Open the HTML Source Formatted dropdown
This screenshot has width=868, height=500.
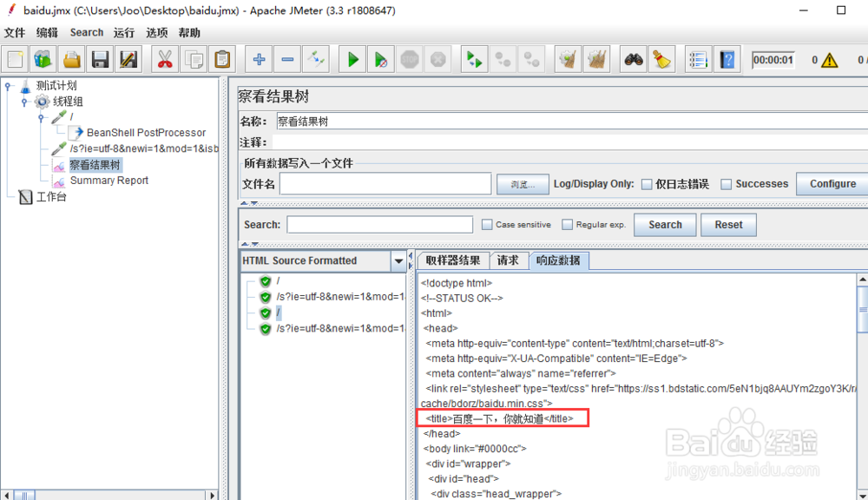[398, 260]
